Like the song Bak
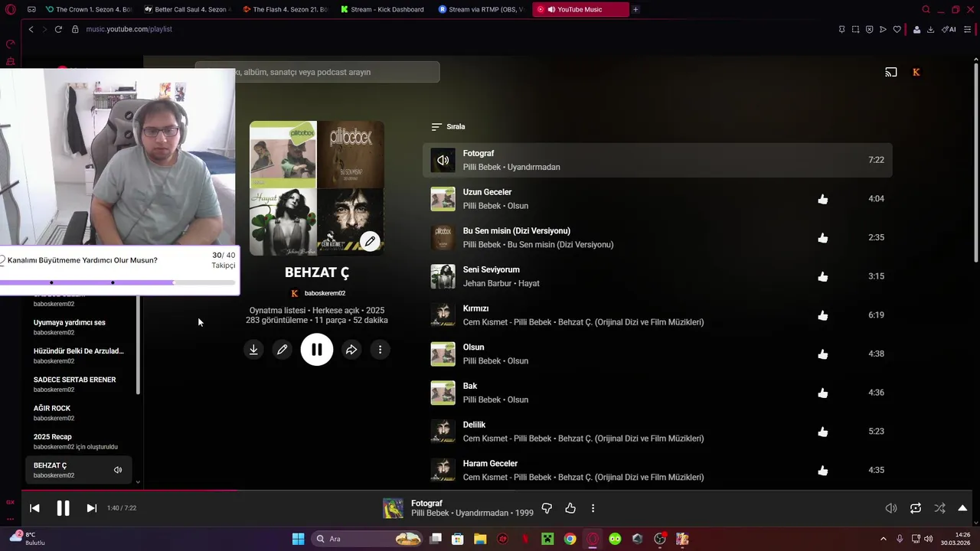 click(x=823, y=393)
